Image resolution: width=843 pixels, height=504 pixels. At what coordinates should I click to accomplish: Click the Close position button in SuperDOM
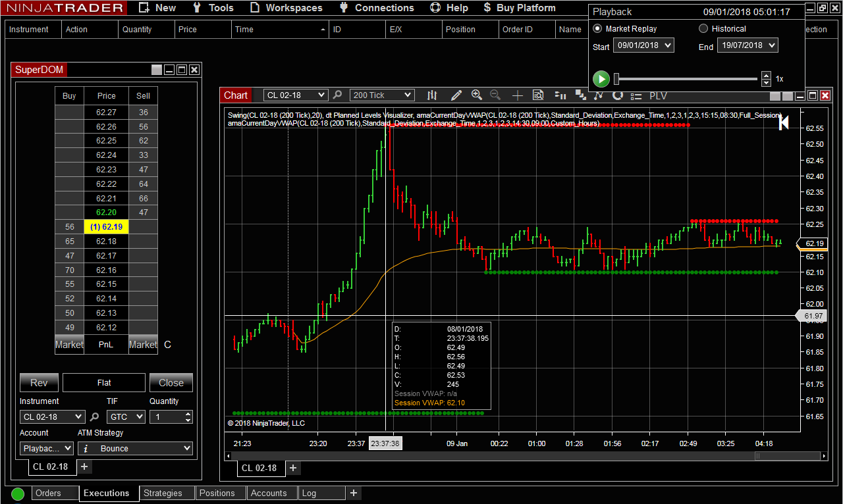point(171,383)
